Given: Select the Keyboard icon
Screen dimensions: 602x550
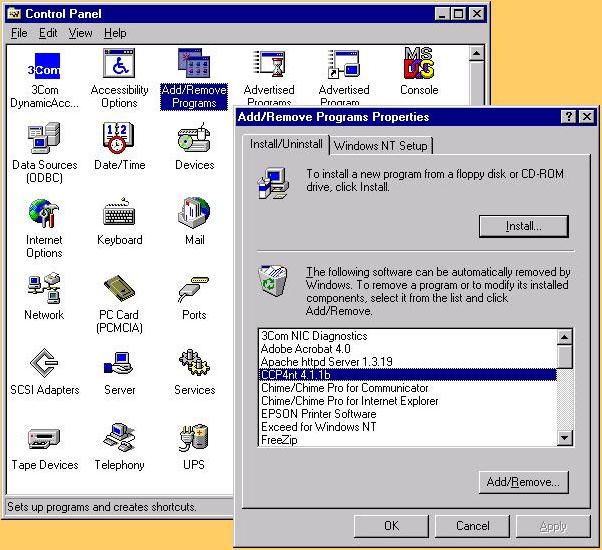Looking at the screenshot, I should click(x=119, y=212).
